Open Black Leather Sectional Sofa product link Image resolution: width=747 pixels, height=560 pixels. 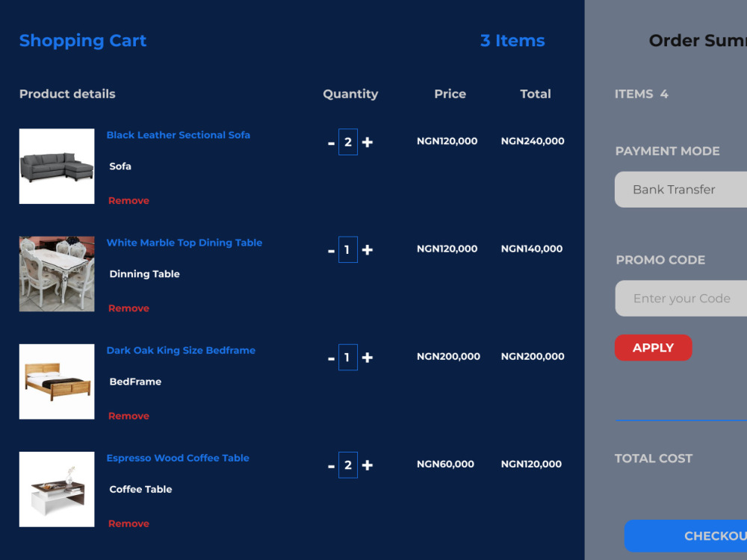179,134
